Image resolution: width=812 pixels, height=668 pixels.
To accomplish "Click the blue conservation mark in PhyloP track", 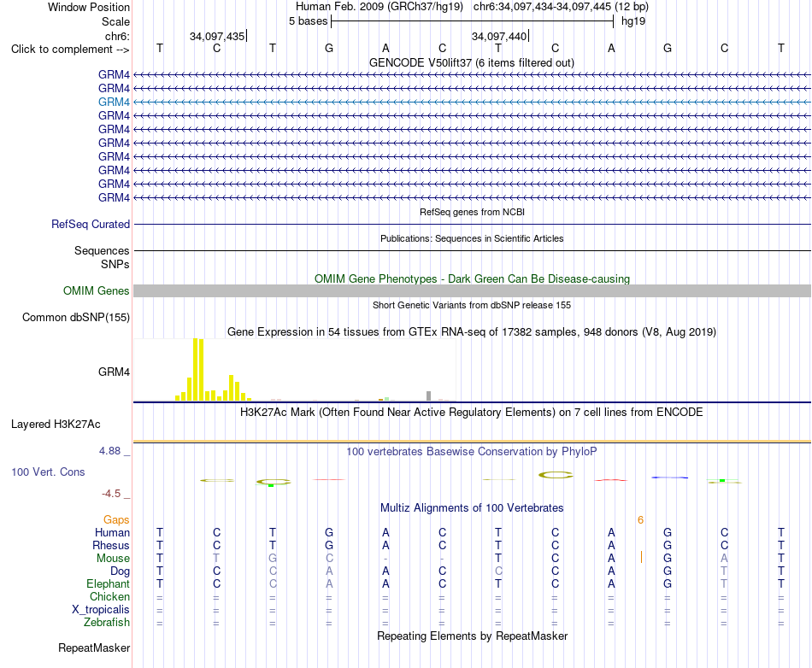I will click(x=669, y=477).
